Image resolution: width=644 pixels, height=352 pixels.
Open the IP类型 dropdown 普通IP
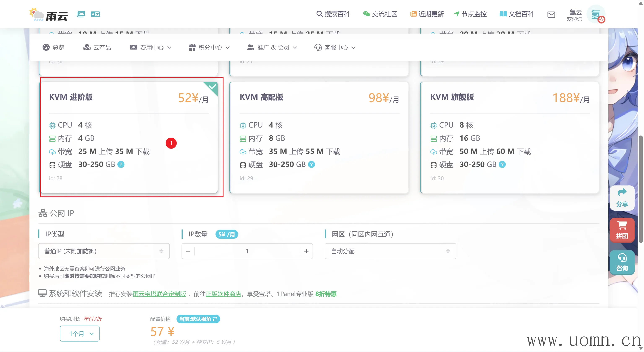pyautogui.click(x=104, y=251)
